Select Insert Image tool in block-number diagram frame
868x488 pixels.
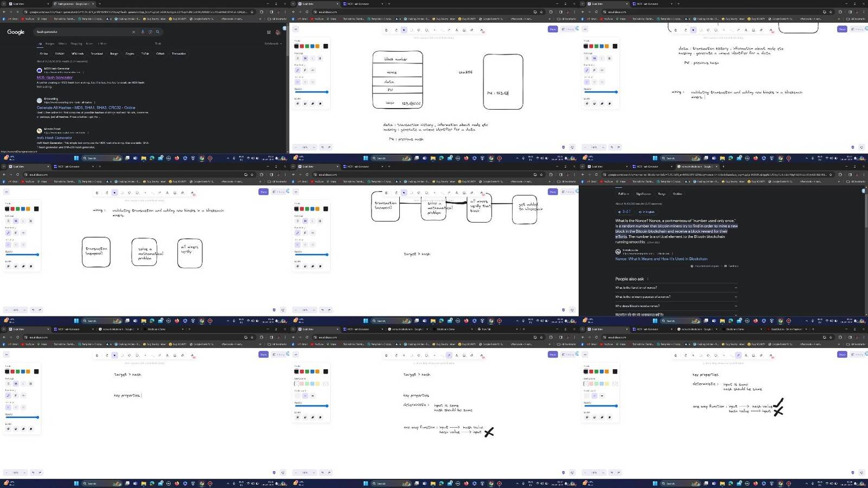pyautogui.click(x=464, y=30)
